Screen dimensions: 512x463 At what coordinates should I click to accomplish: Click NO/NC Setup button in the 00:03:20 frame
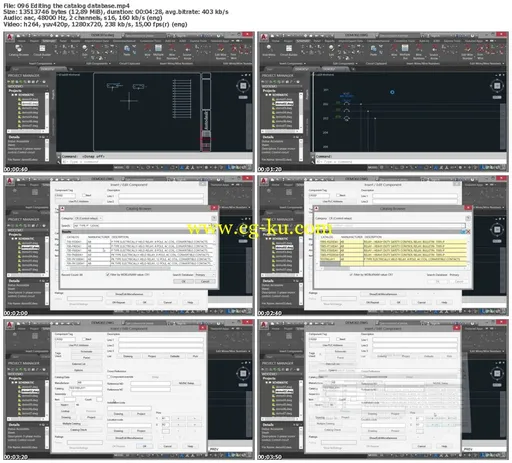[187, 383]
